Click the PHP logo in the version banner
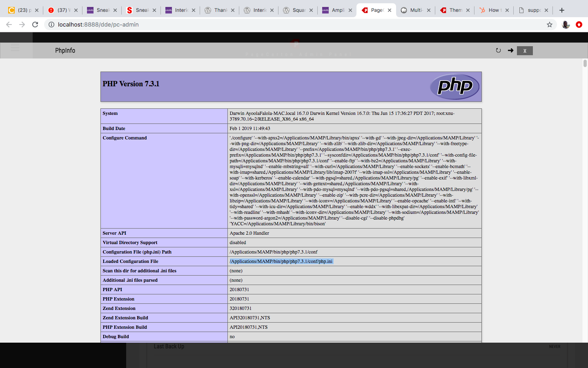This screenshot has width=588, height=368. (455, 87)
